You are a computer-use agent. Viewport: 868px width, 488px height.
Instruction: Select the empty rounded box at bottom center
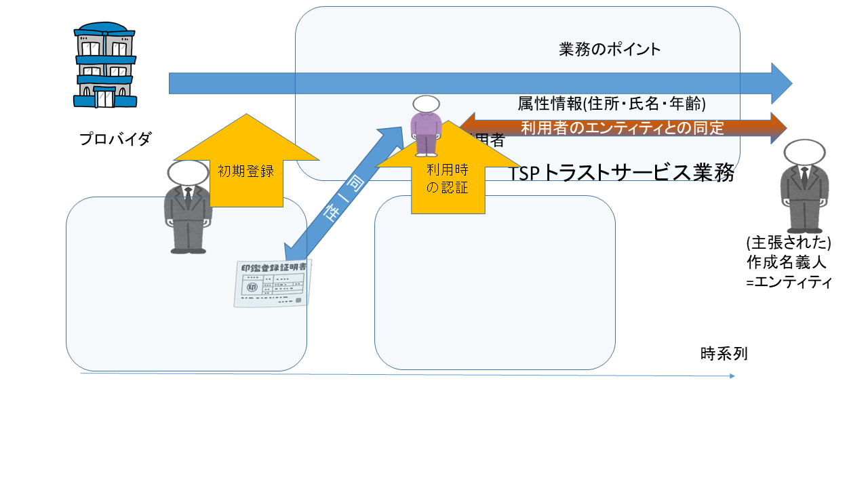495,283
